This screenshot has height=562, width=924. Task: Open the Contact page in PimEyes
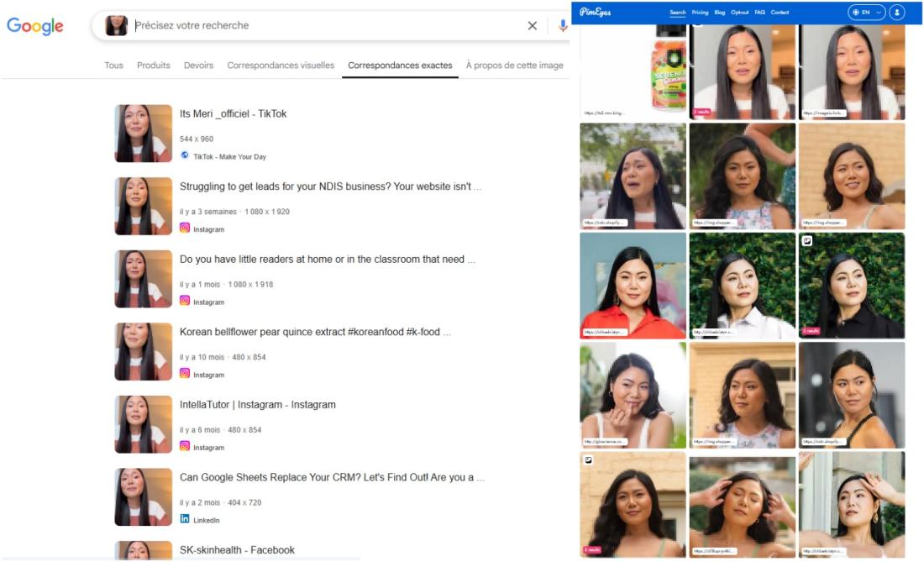(x=780, y=13)
